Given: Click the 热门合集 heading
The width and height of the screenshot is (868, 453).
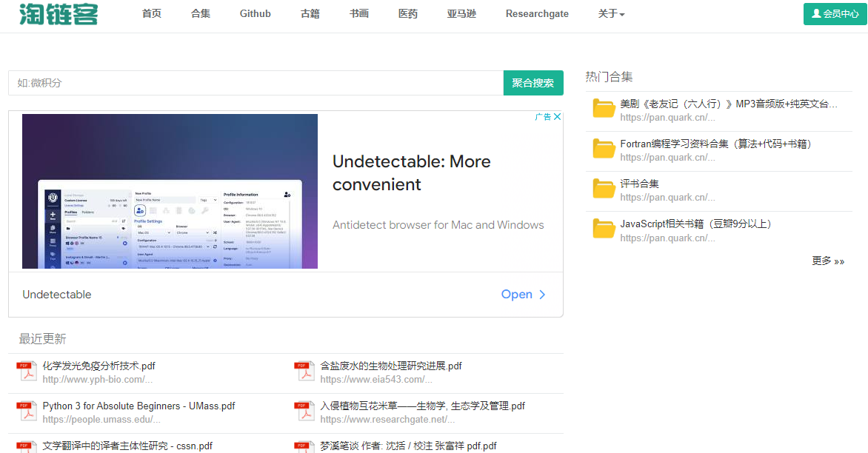Looking at the screenshot, I should 609,77.
